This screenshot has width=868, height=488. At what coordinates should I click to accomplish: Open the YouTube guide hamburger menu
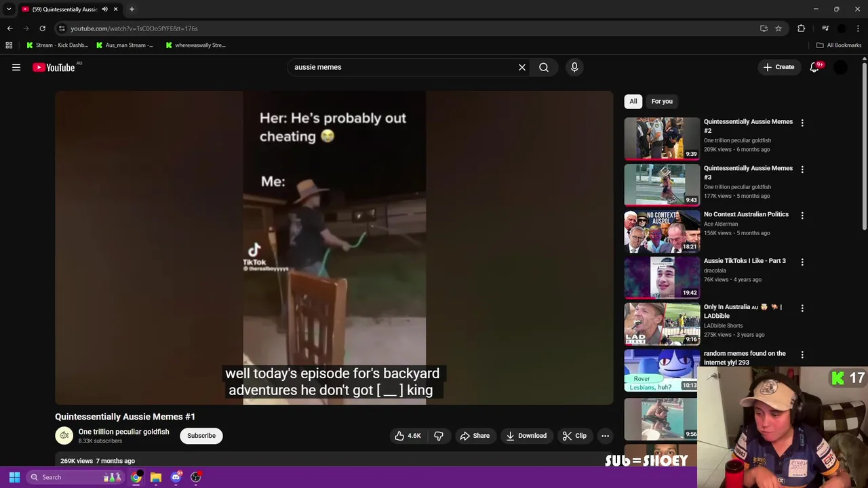(16, 67)
